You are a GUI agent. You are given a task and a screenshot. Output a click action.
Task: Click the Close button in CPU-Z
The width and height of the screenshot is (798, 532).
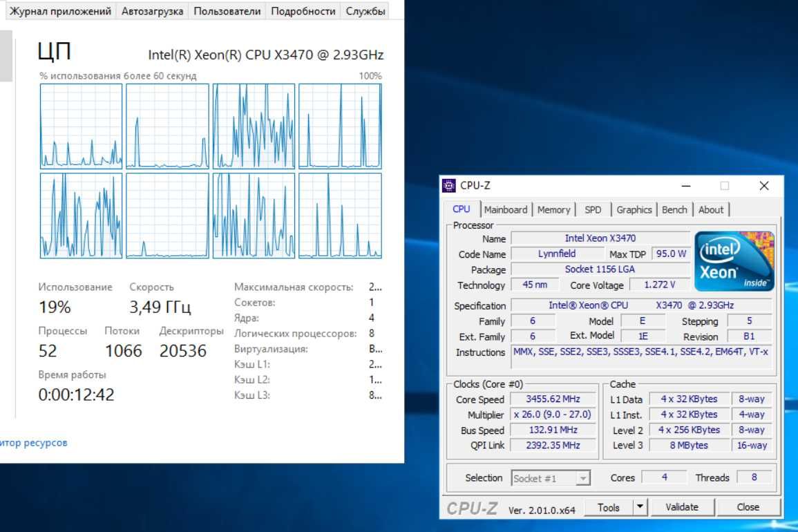(x=748, y=507)
